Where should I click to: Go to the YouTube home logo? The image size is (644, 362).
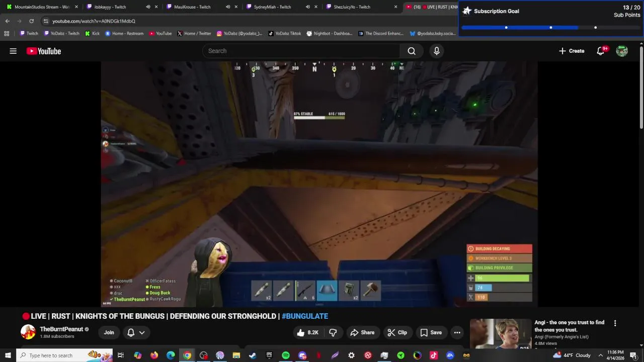[44, 51]
